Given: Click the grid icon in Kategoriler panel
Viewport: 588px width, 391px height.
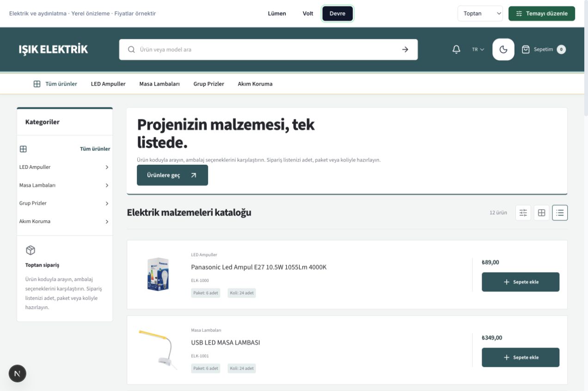Looking at the screenshot, I should coord(23,149).
